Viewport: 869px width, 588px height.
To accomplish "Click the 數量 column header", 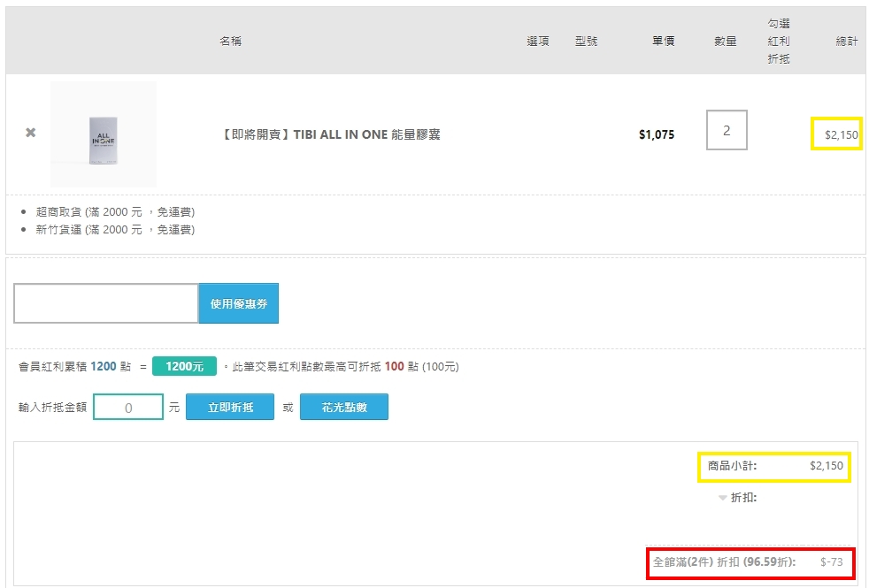I will [x=726, y=42].
